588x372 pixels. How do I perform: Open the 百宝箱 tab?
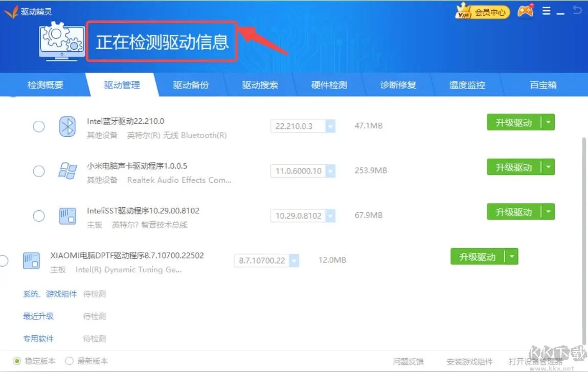coord(543,85)
